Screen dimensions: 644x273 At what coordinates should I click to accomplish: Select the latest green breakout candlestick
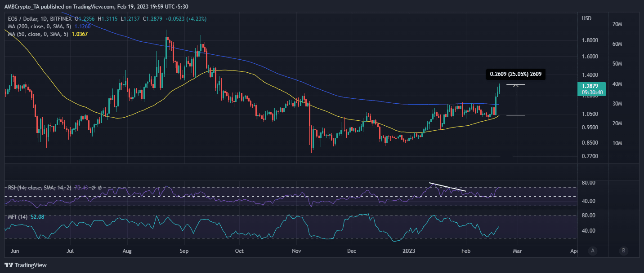(499, 90)
